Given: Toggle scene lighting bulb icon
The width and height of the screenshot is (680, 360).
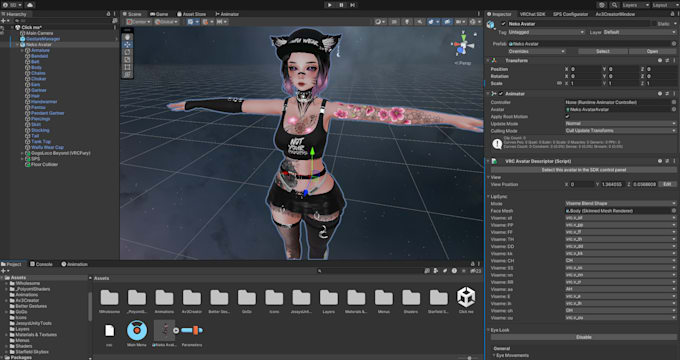Looking at the screenshot, I should click(407, 22).
